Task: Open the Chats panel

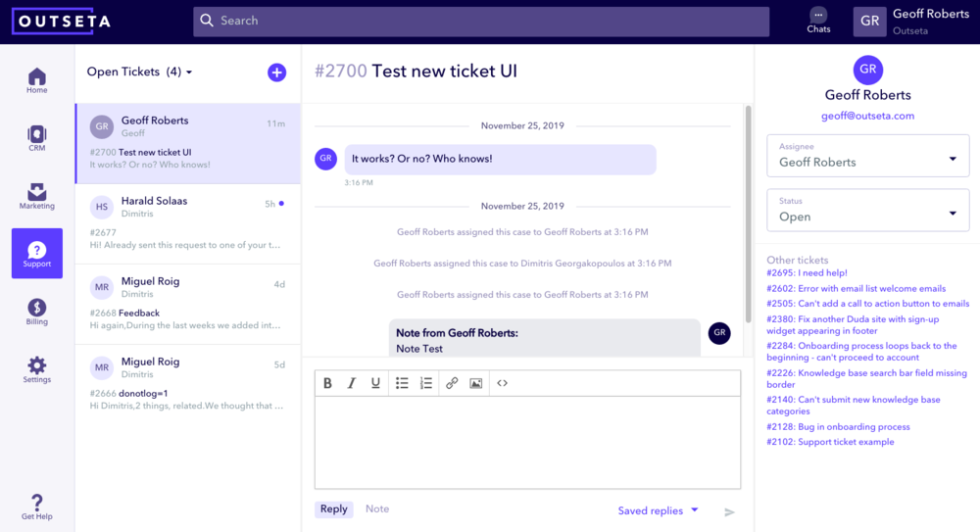Action: pyautogui.click(x=818, y=21)
